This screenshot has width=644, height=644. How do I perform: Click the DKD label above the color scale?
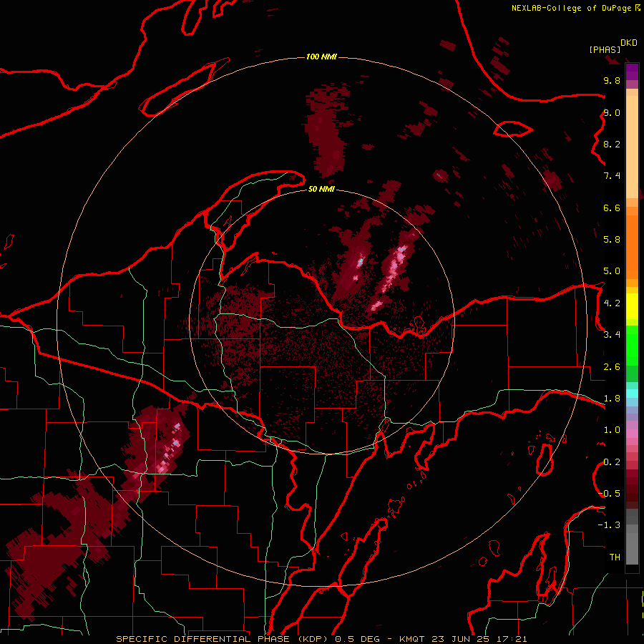629,43
